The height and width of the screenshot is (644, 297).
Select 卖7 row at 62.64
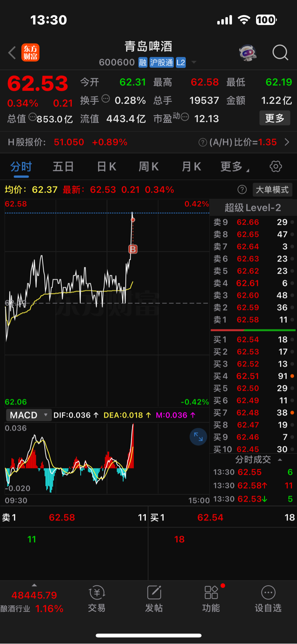pos(254,247)
